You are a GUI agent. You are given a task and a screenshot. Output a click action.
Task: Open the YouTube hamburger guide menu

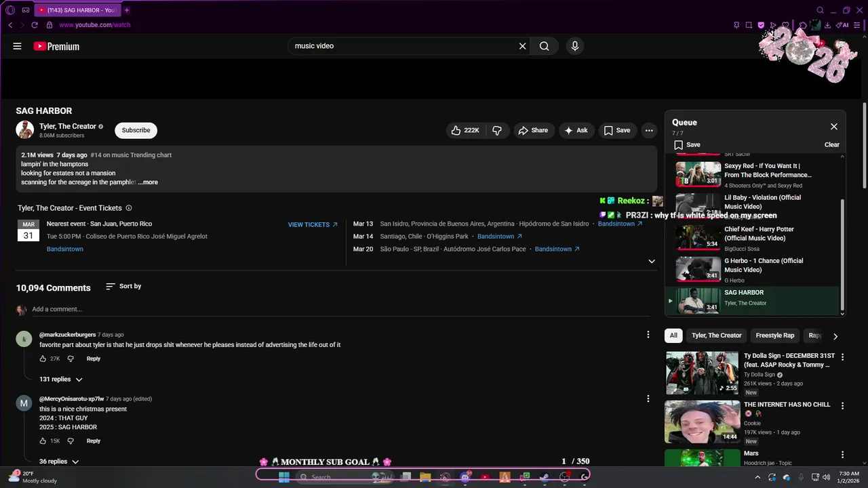17,46
